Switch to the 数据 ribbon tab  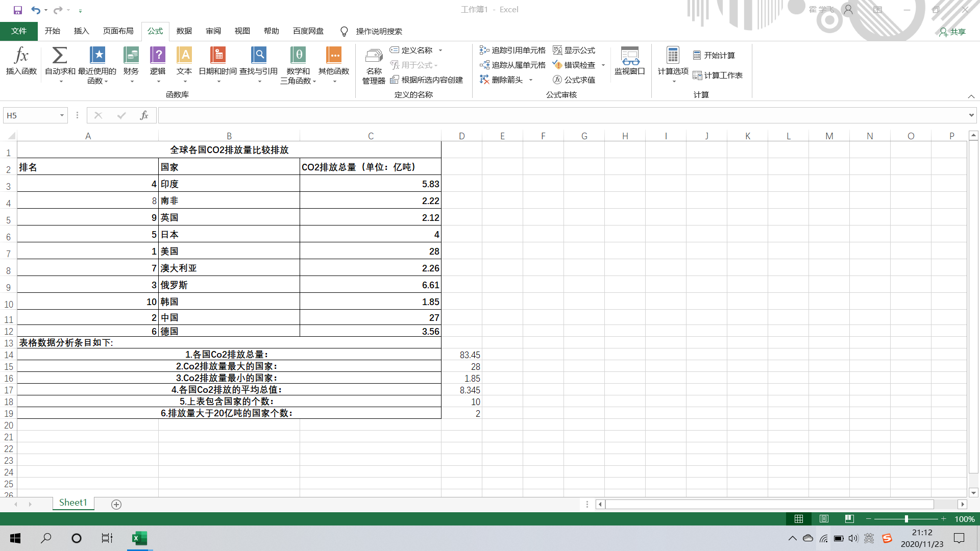184,31
